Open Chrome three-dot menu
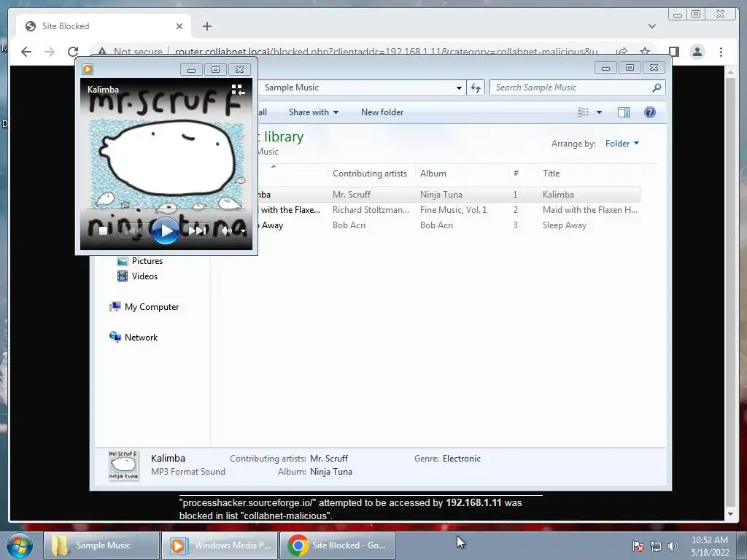 point(721,52)
